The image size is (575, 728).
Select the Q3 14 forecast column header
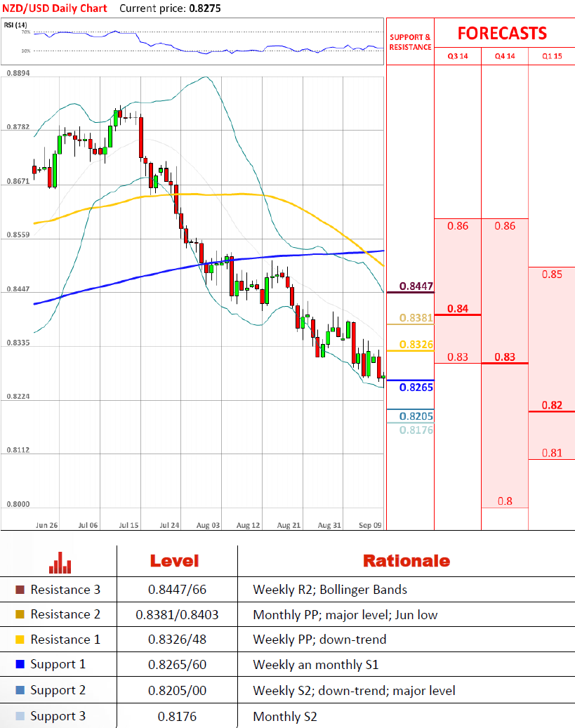(458, 56)
